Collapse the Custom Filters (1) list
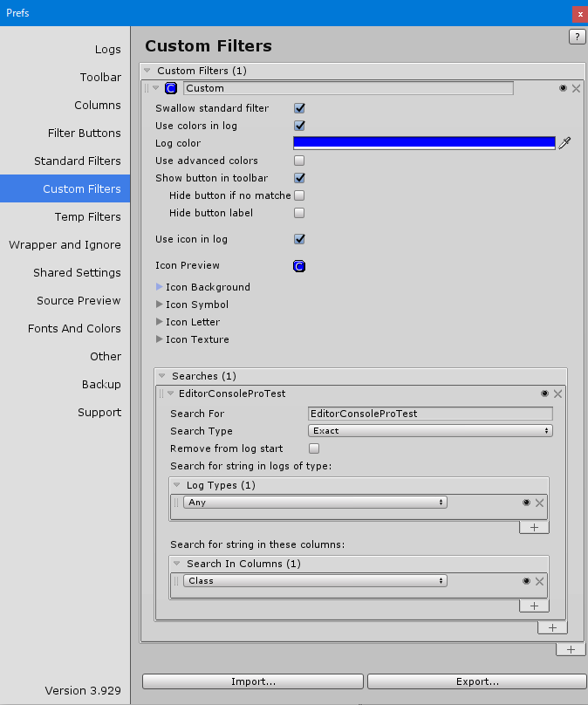588x705 pixels. (147, 71)
